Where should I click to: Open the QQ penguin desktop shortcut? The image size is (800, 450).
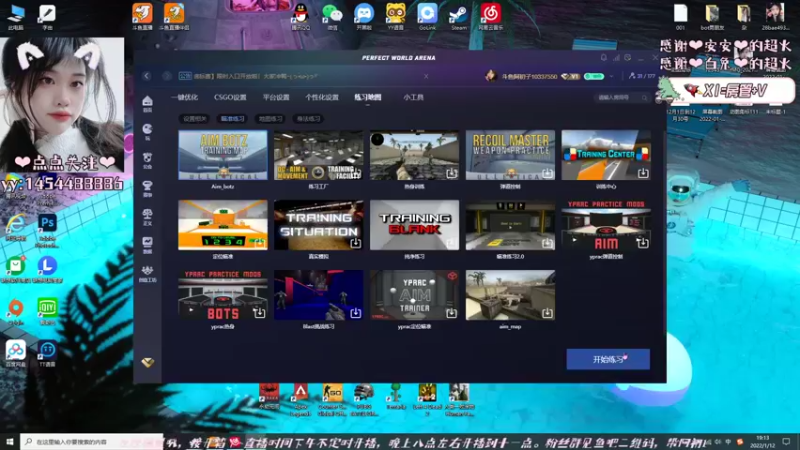point(301,16)
